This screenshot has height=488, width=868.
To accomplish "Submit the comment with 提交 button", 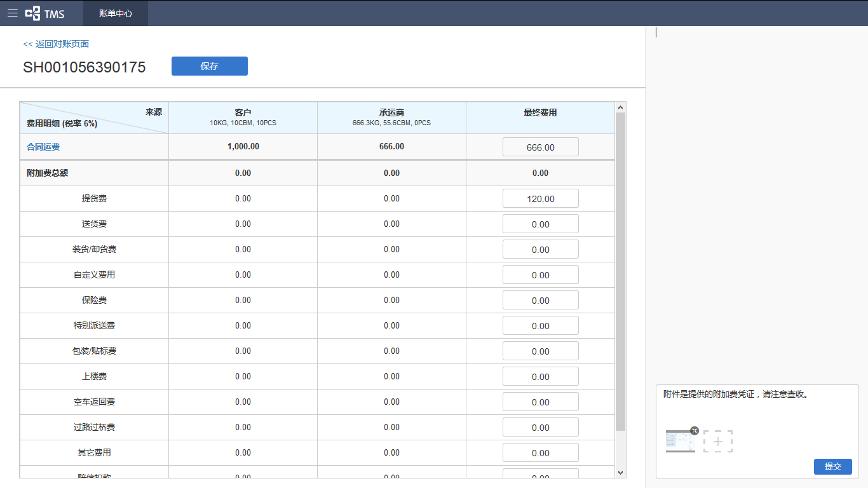I will point(832,466).
